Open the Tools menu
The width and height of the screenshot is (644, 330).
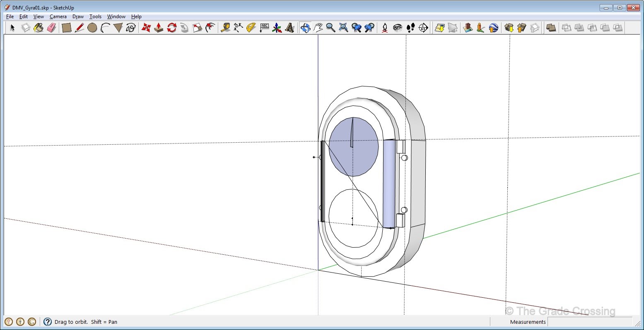(95, 17)
